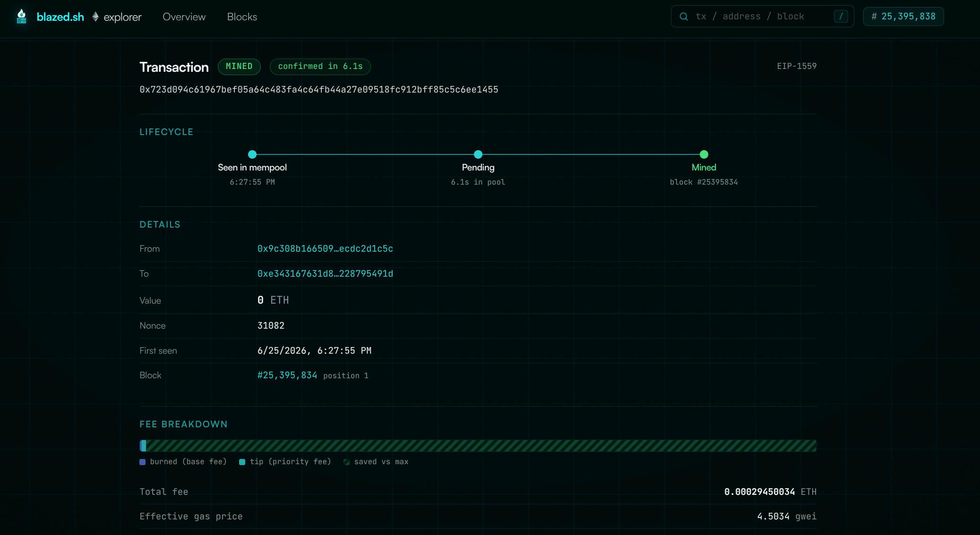The height and width of the screenshot is (535, 980).
Task: Click the Ethereum diamond icon next to explorer
Action: click(95, 17)
